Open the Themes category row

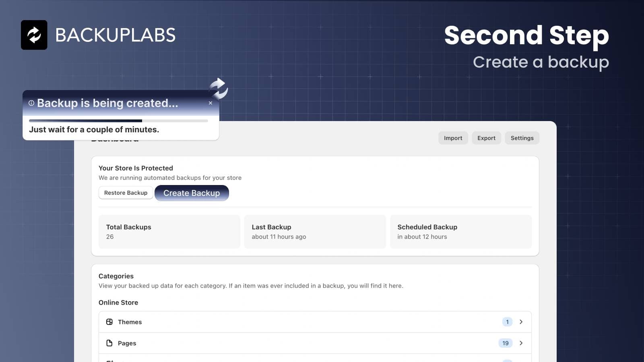pos(282,322)
